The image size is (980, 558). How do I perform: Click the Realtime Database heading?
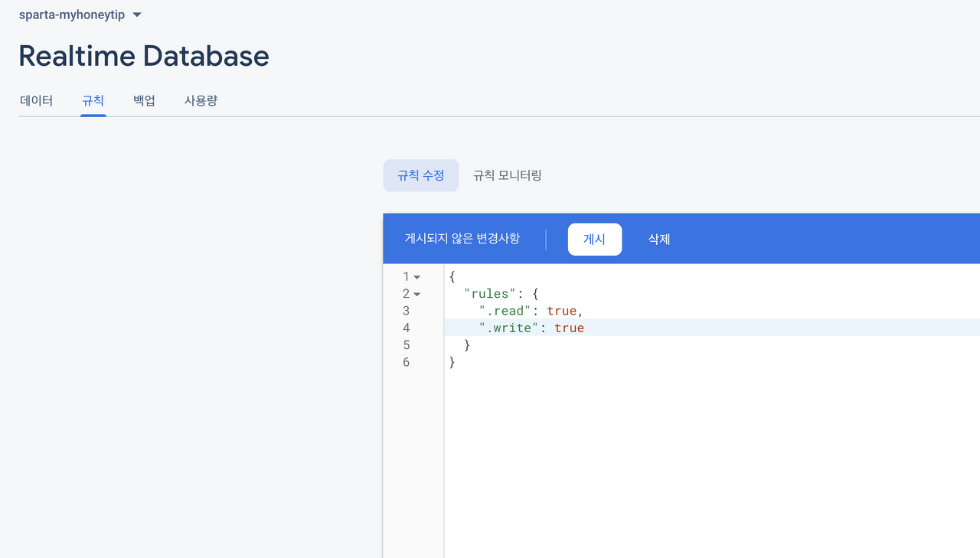pos(144,56)
